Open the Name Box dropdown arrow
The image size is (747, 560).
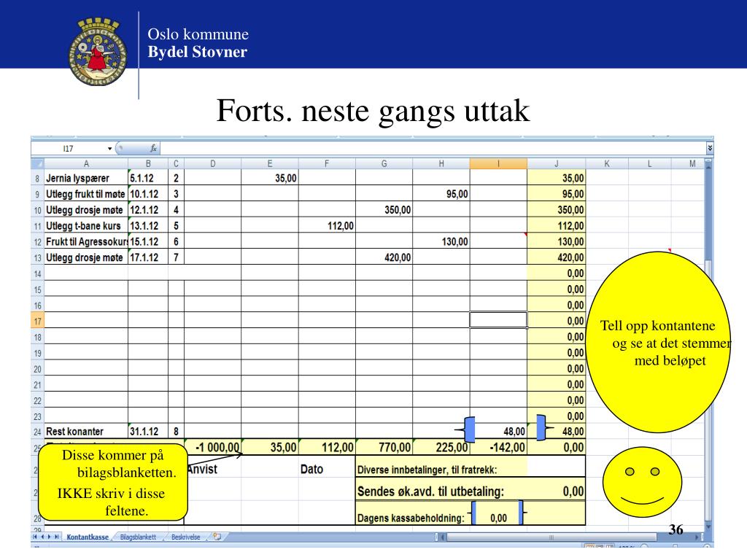[x=109, y=149]
